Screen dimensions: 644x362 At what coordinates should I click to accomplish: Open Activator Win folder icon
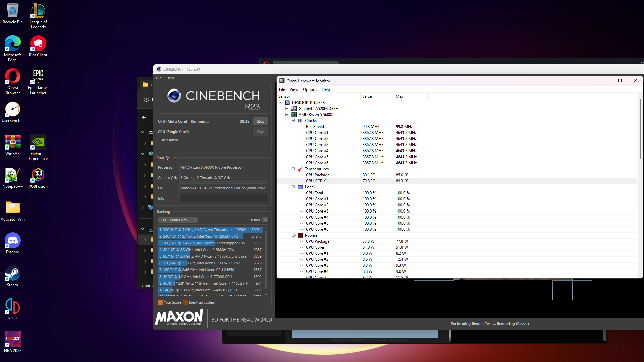(13, 210)
